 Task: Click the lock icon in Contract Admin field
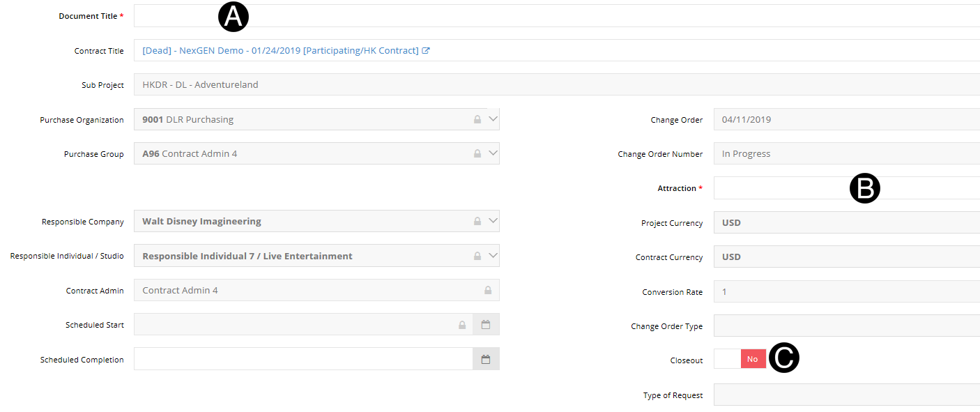[487, 291]
